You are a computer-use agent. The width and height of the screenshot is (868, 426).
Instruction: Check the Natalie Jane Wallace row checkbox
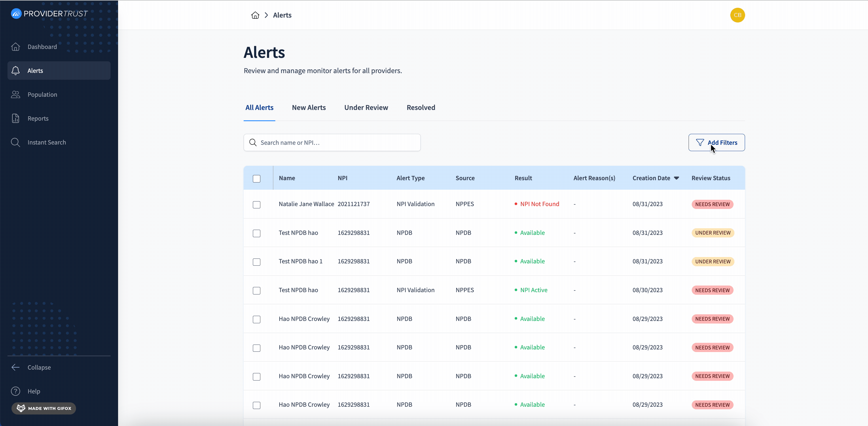(256, 204)
